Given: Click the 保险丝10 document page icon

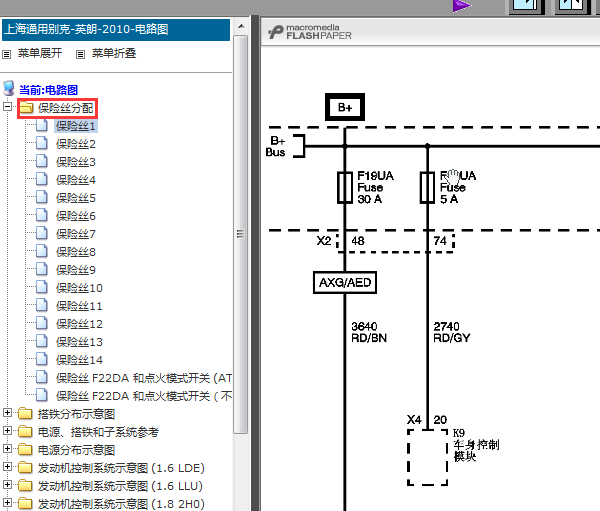Looking at the screenshot, I should [42, 287].
